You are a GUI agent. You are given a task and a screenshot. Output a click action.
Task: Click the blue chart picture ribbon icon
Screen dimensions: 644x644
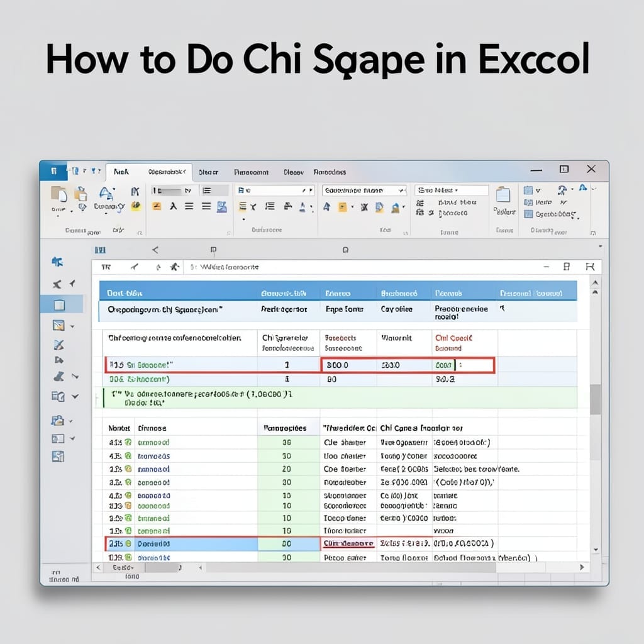click(222, 206)
